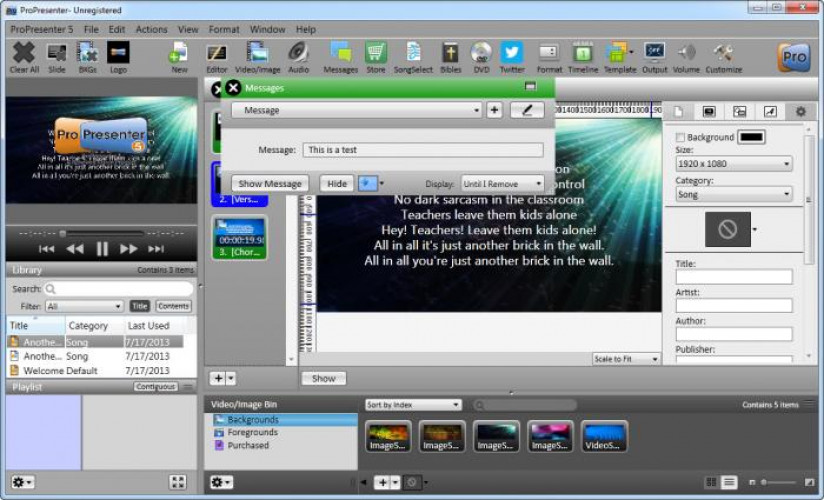Click the gear tab in properties panel
The image size is (824, 500).
pyautogui.click(x=800, y=111)
